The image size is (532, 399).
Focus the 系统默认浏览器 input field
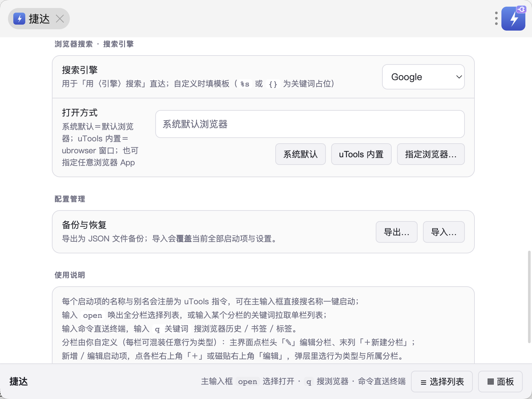(310, 124)
